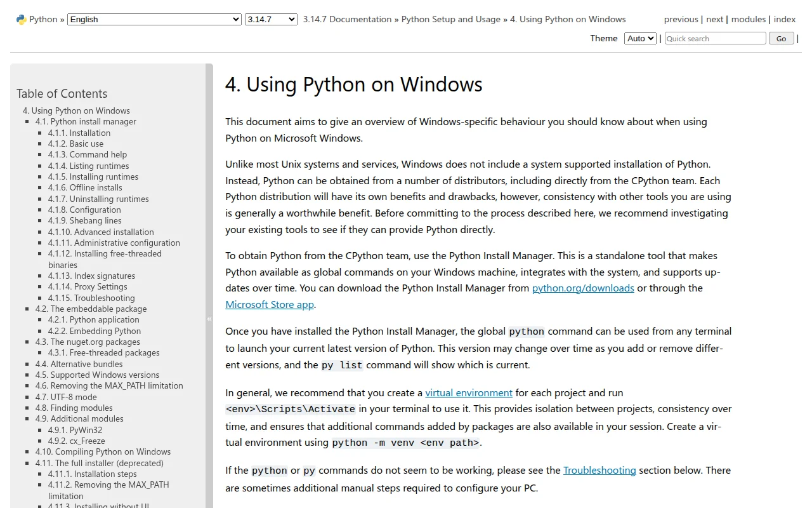Go to 4.3.1. Free-threaded packages

104,352
